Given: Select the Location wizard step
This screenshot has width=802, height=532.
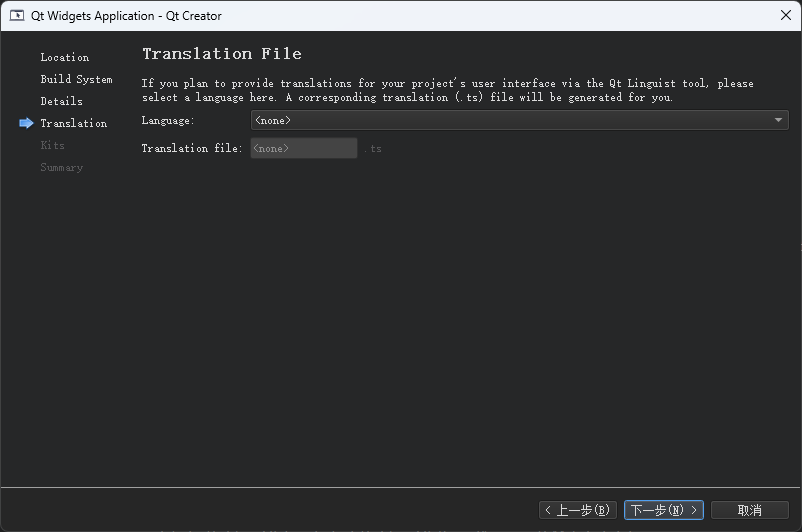Looking at the screenshot, I should point(64,57).
